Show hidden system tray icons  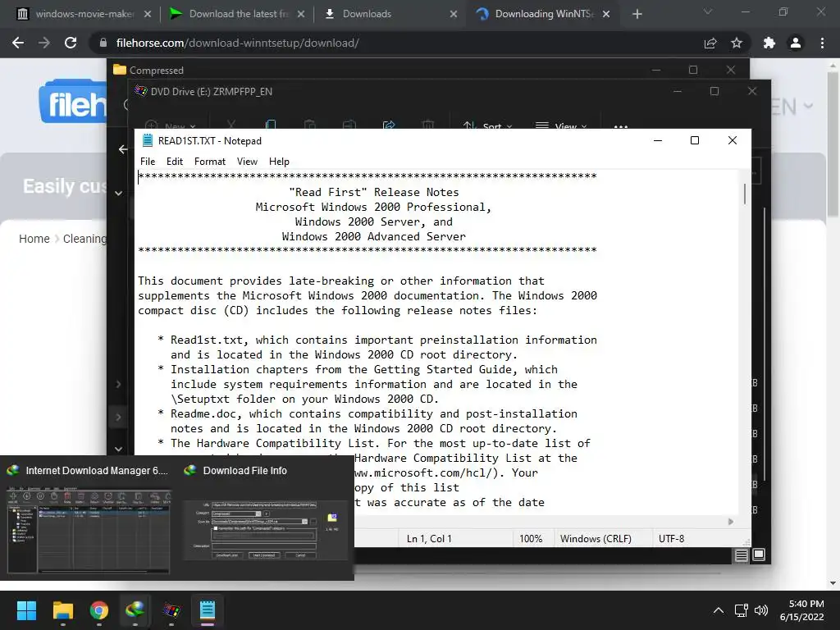point(719,610)
